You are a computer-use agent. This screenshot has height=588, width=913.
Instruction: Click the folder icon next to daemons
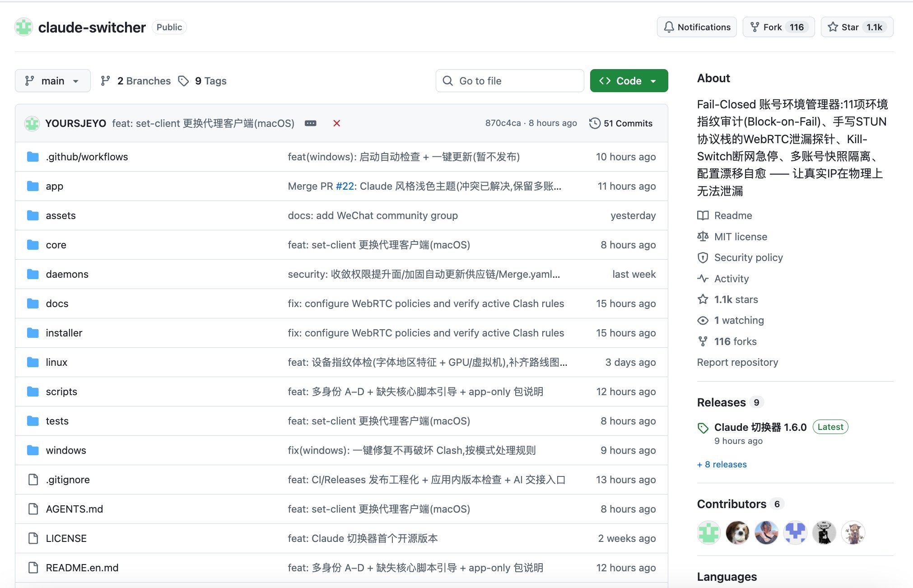33,274
